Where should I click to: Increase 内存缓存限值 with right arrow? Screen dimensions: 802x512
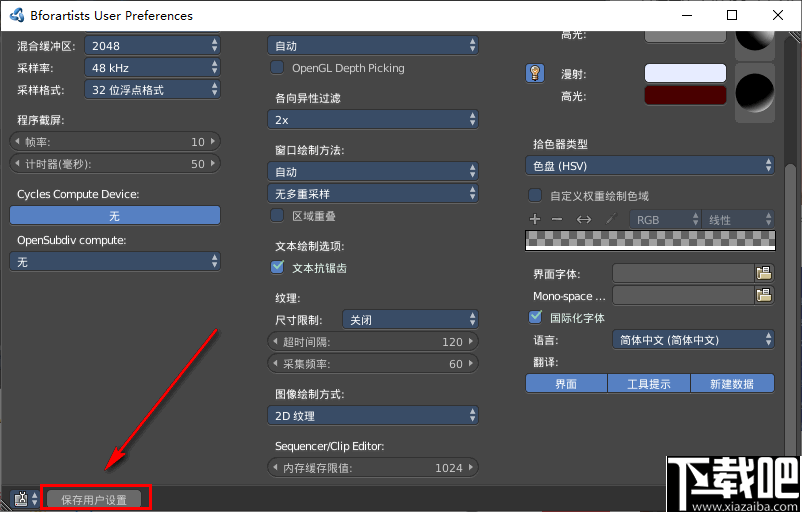coord(471,467)
